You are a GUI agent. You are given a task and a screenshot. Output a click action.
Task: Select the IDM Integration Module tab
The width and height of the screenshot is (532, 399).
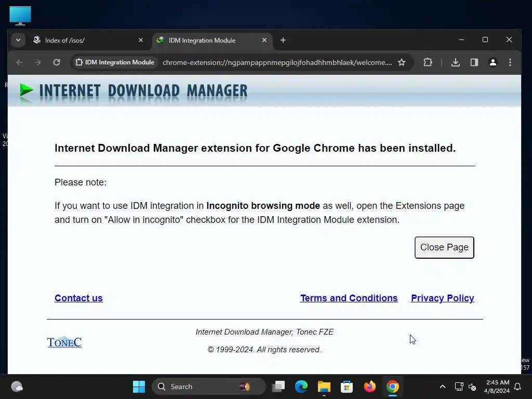coord(212,41)
